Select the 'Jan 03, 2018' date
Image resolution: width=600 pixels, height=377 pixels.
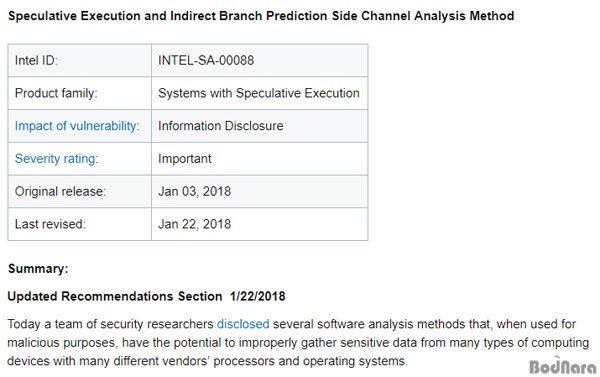(194, 191)
